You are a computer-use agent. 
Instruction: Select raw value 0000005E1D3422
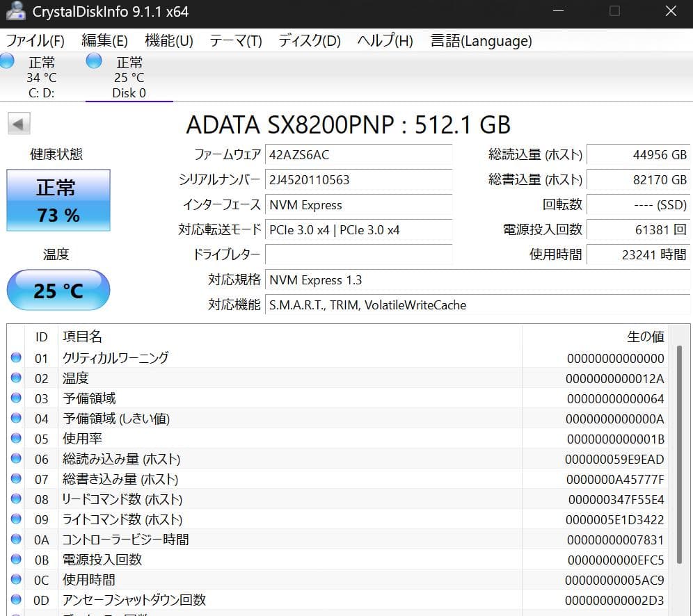click(615, 520)
